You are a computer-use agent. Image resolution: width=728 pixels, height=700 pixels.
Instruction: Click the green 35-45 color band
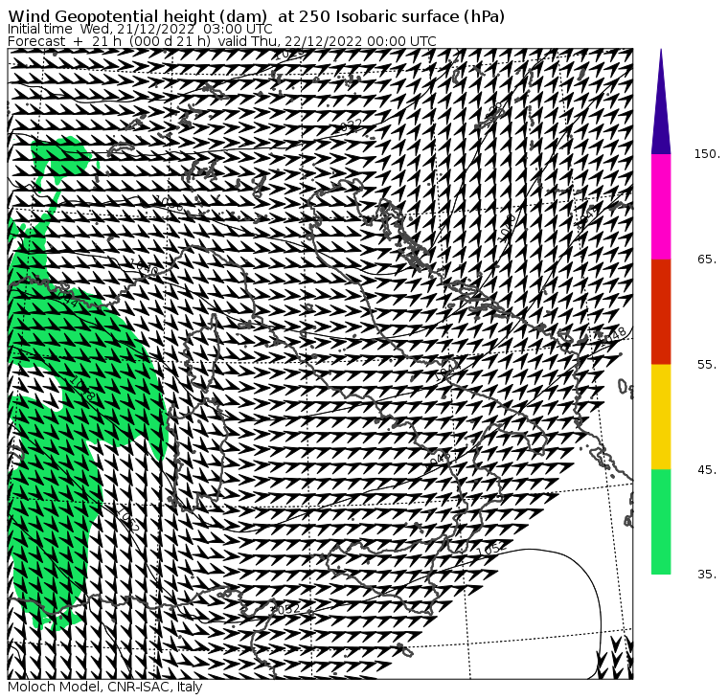pos(661,522)
